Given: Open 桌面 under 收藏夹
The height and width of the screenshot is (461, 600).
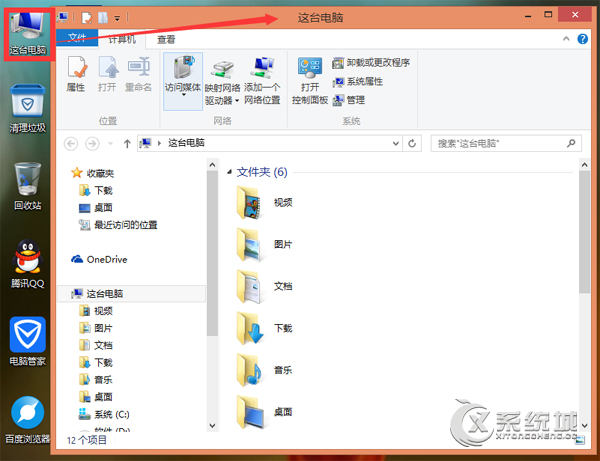Looking at the screenshot, I should coord(96,208).
